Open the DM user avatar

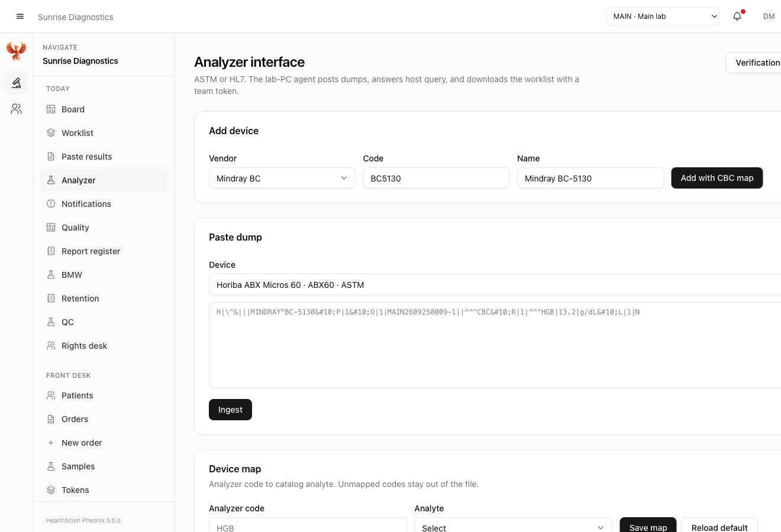pyautogui.click(x=769, y=17)
